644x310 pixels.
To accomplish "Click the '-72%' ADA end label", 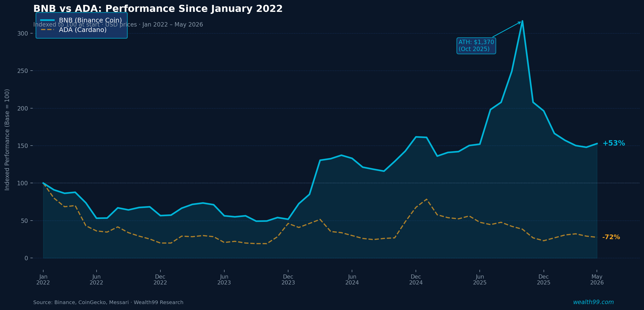I will (x=611, y=237).
